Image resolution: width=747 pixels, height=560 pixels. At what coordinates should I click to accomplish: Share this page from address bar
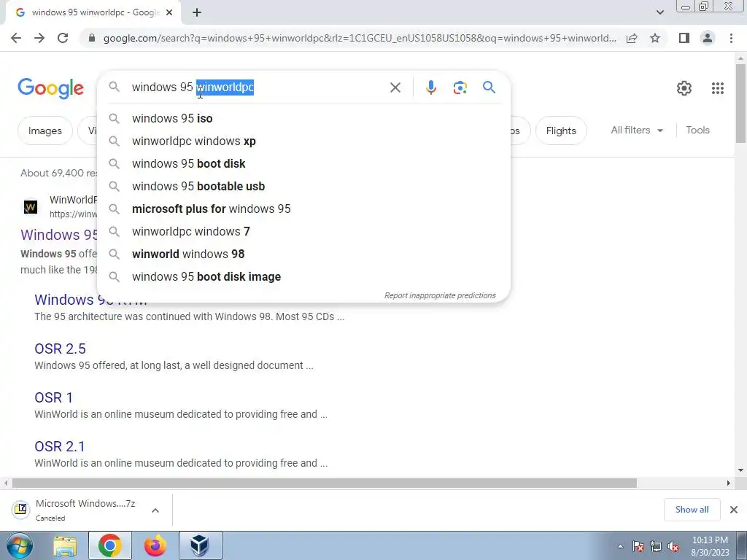pos(632,38)
